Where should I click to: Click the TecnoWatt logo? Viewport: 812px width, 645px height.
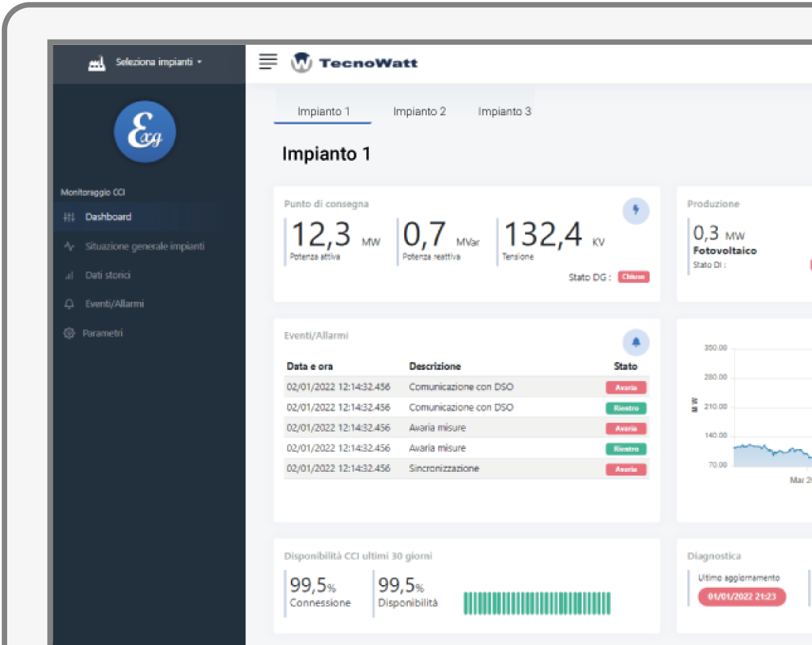pos(355,62)
